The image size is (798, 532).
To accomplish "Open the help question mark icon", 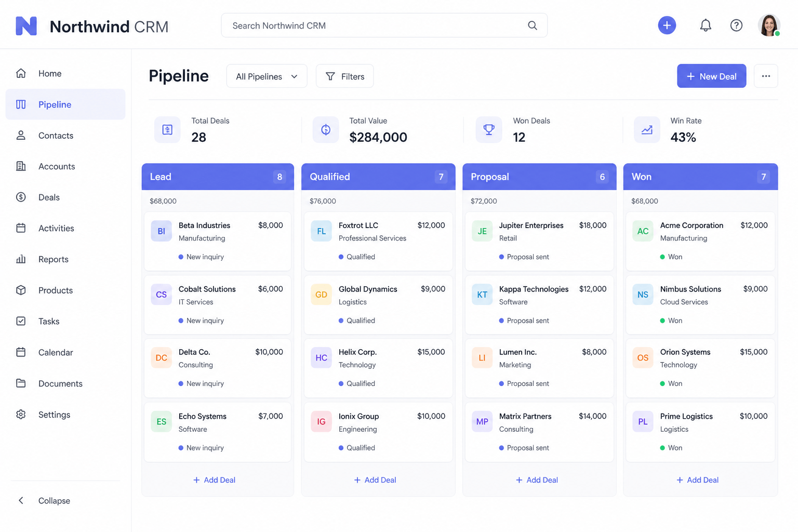I will click(736, 25).
